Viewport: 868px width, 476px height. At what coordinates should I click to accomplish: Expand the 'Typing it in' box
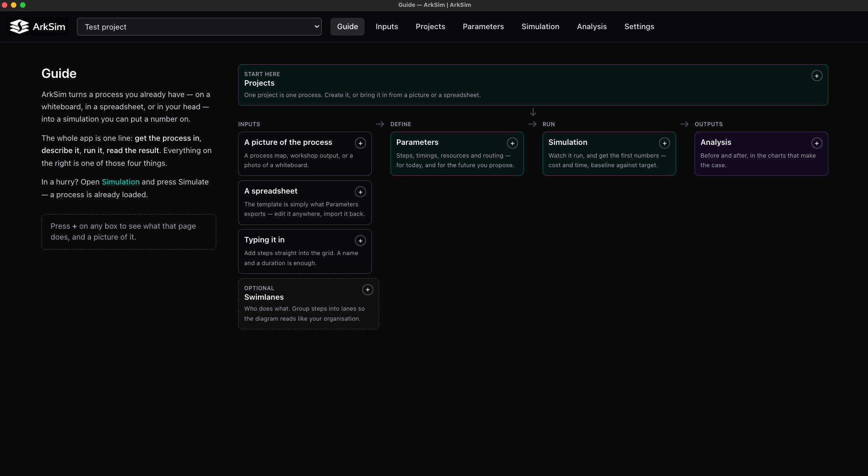360,241
